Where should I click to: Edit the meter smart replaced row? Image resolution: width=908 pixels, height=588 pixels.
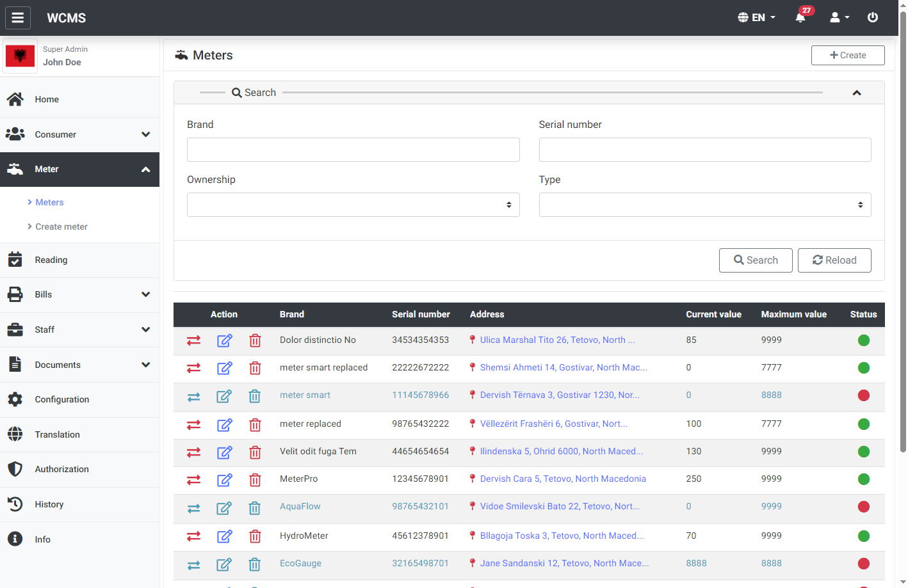[x=224, y=368]
